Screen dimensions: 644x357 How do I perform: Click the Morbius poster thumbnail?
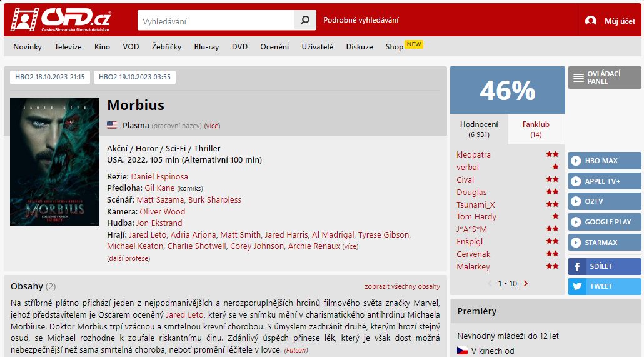tap(54, 162)
